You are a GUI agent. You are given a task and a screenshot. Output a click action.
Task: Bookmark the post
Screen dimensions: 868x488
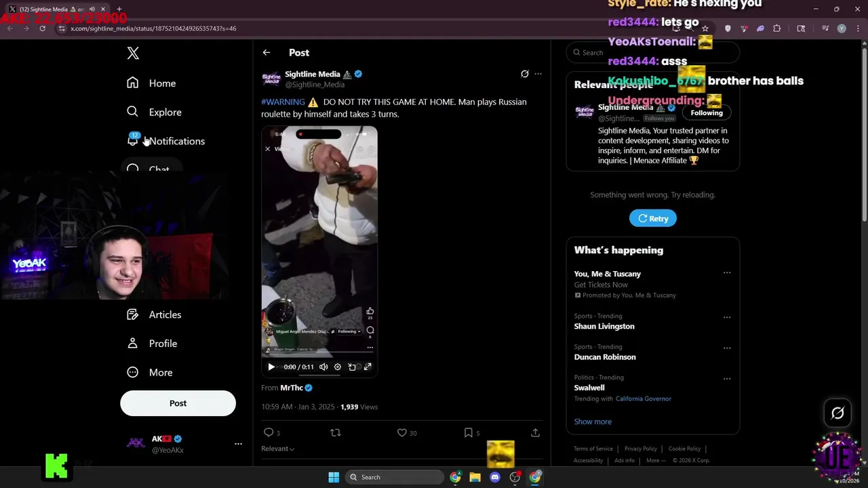pos(468,432)
